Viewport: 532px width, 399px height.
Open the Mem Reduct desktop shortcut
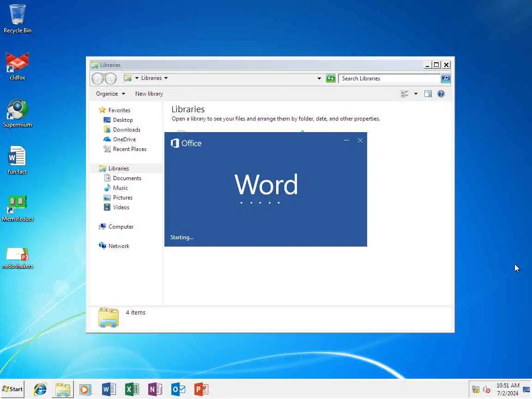[x=17, y=208]
